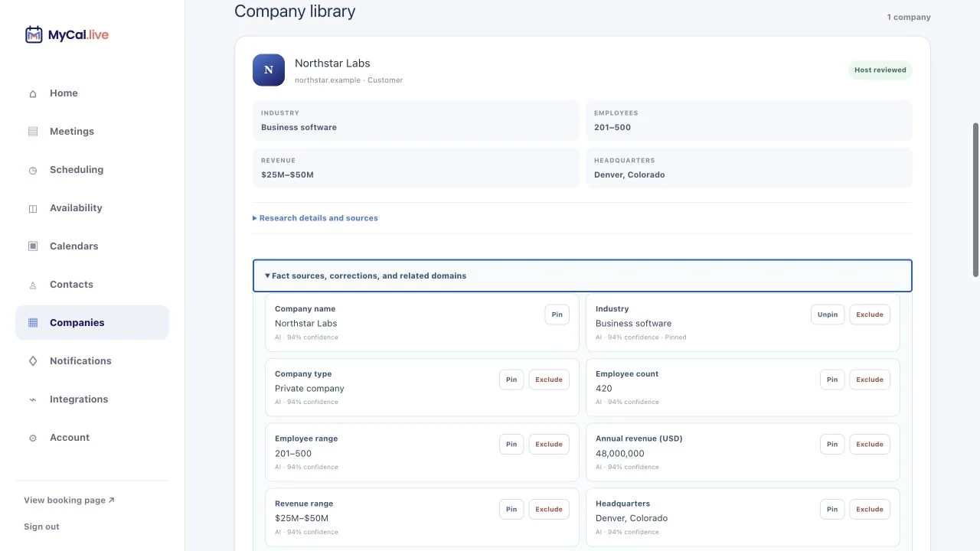This screenshot has width=980, height=551.
Task: Click the 48,000,000 annual revenue value
Action: tap(620, 453)
